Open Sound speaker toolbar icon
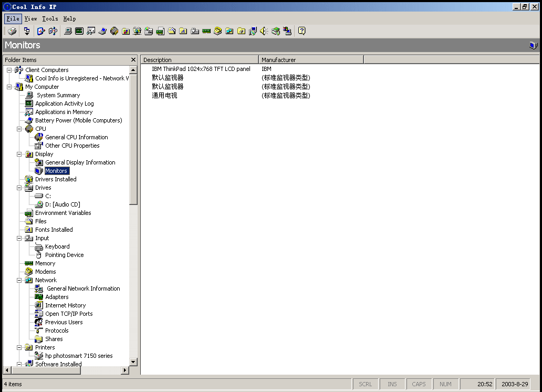542x392 pixels. tap(264, 31)
